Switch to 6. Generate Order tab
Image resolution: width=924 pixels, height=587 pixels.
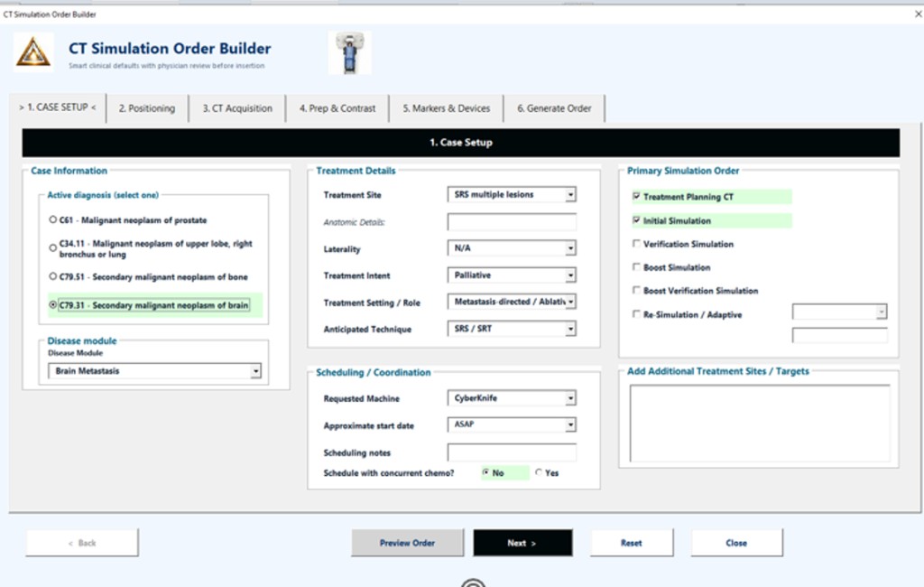click(x=554, y=108)
